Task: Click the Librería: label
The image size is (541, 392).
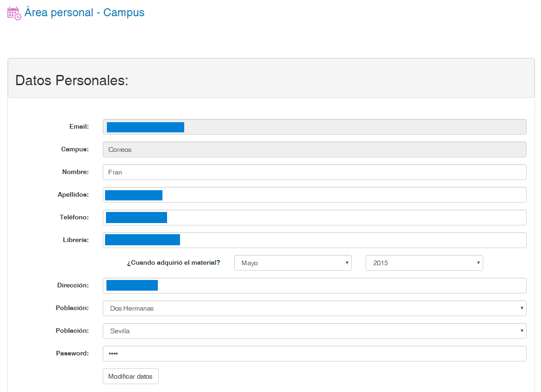Action: (76, 240)
